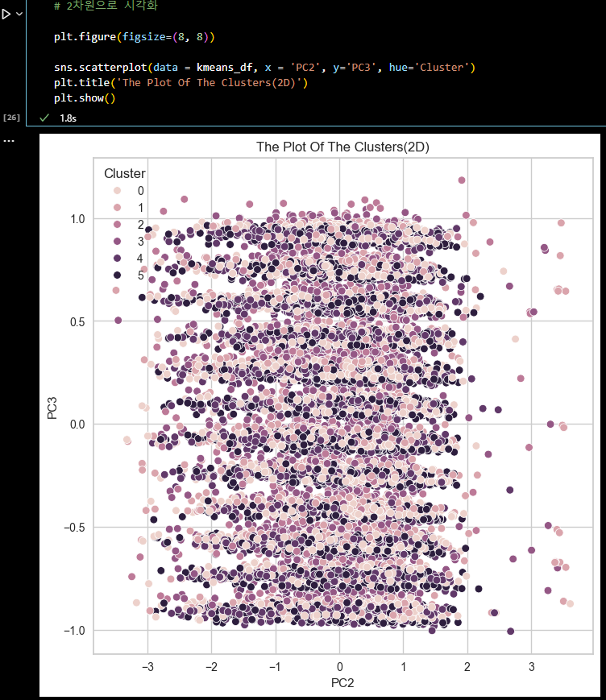Click the sns.scatterplot code line
Screen dimensions: 606x700
tap(264, 68)
